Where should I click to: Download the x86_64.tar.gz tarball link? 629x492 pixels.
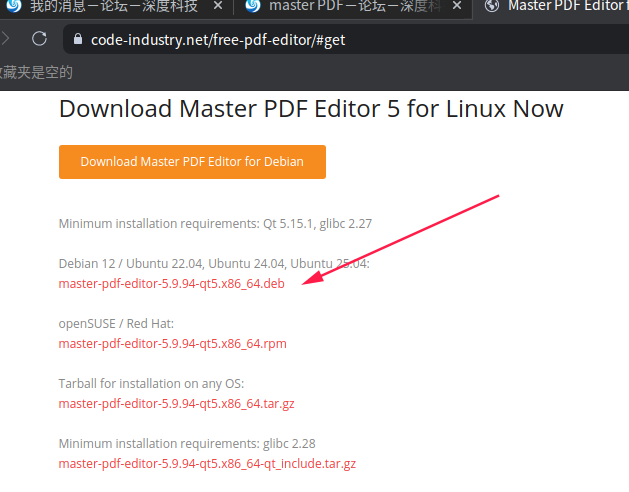177,404
